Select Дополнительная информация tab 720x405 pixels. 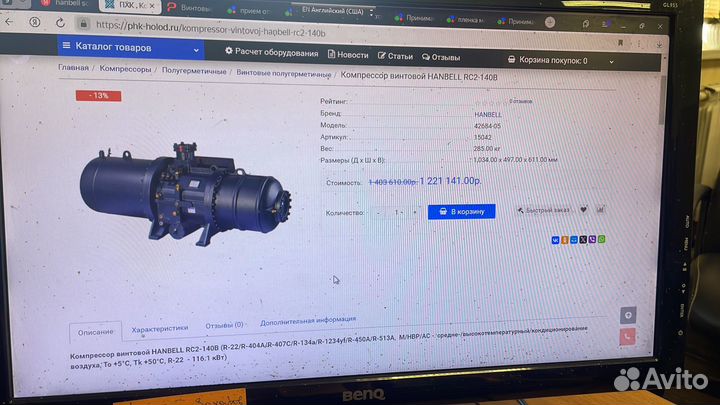point(308,321)
